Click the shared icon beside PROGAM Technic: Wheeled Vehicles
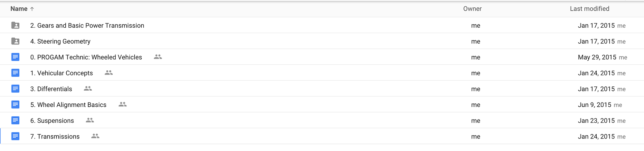 pos(158,57)
